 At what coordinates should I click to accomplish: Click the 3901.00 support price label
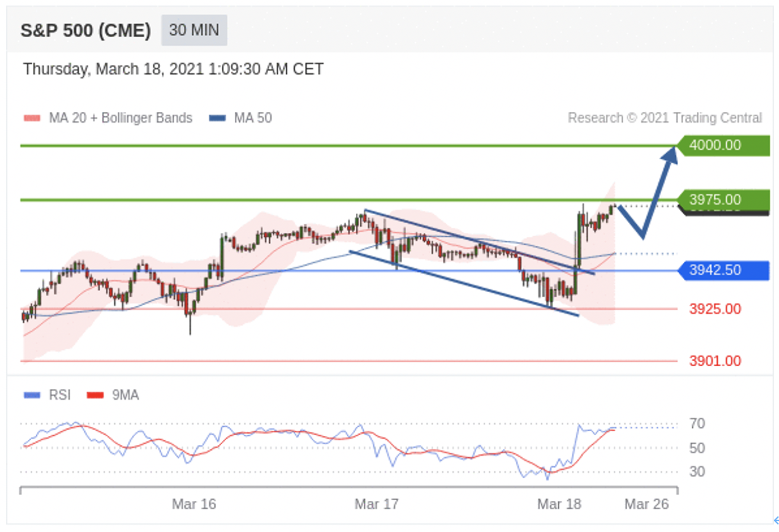click(715, 361)
